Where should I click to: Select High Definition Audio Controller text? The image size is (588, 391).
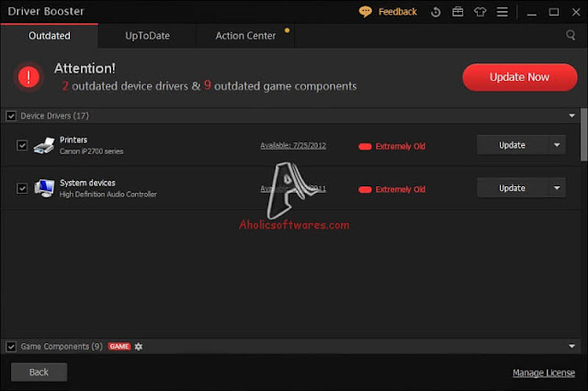108,194
